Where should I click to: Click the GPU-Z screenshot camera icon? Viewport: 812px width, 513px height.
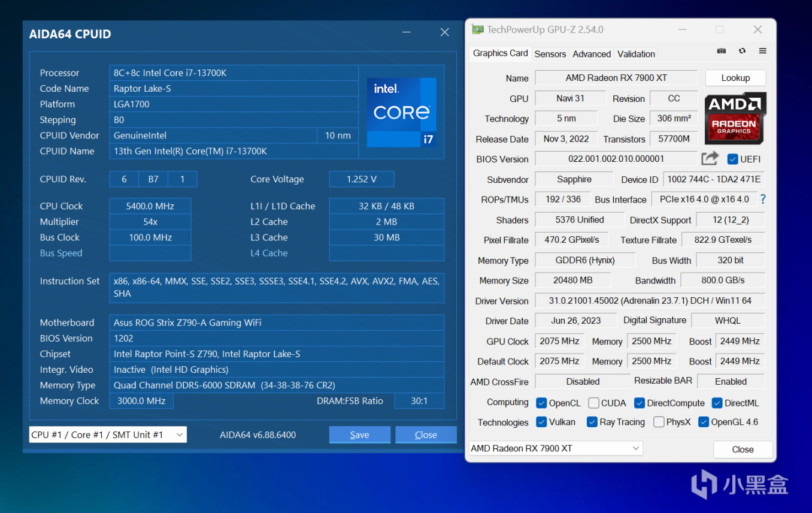click(x=722, y=52)
